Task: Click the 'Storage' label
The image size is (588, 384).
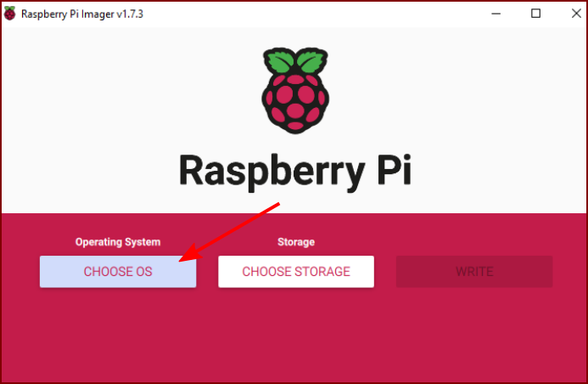Action: 296,242
